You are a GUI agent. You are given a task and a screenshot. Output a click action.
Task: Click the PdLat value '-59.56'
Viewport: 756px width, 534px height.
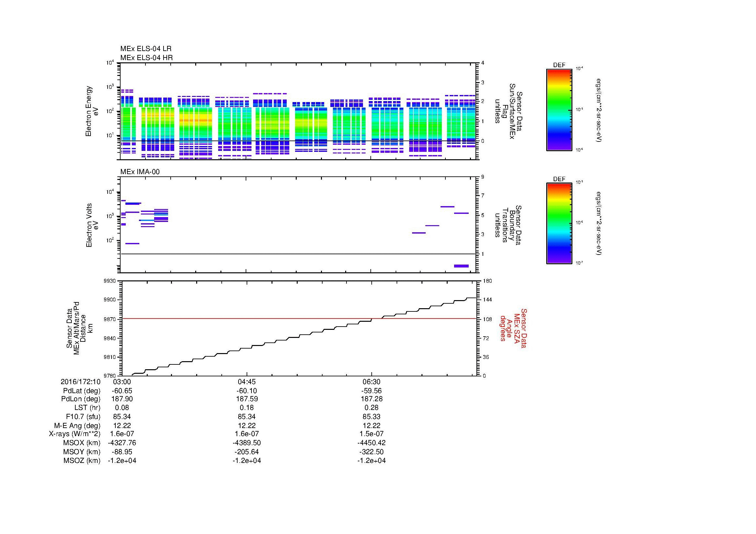(371, 391)
